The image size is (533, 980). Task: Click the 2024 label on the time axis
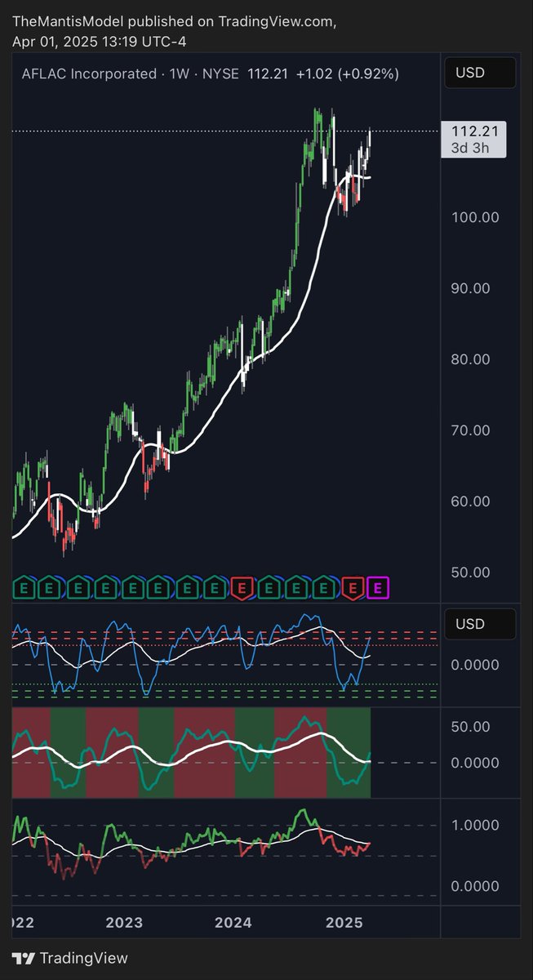point(233,923)
